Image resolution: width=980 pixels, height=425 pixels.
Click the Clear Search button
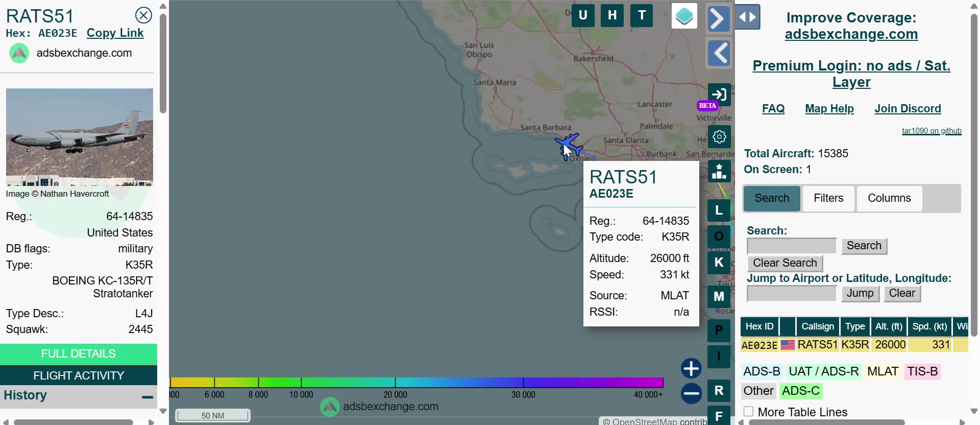785,263
